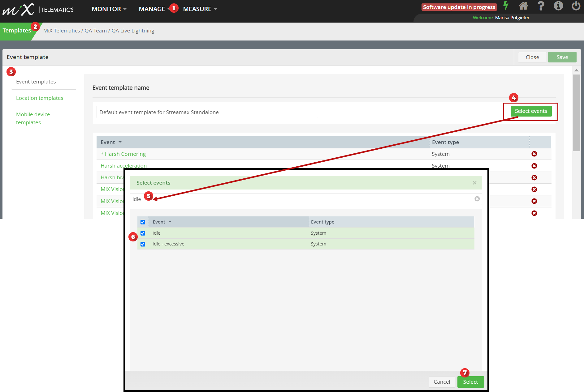Click the scrollbar up arrow
The image size is (584, 392).
coord(576,70)
